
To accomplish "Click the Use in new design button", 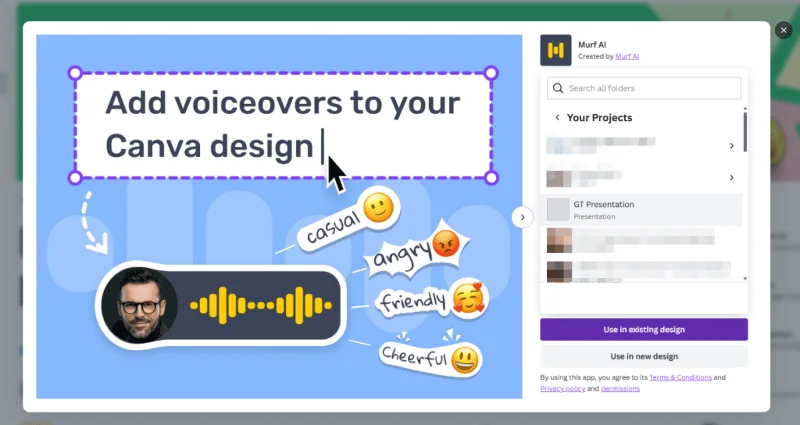I will point(644,356).
